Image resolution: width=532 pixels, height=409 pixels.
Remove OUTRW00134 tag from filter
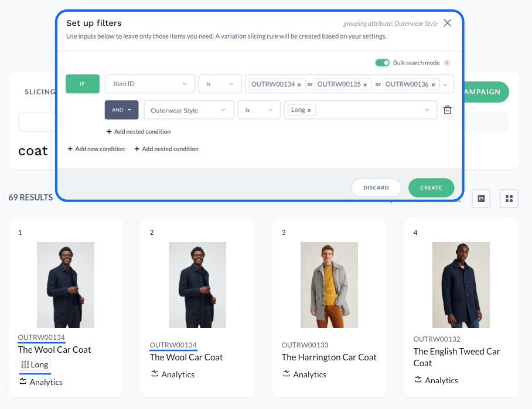point(299,85)
